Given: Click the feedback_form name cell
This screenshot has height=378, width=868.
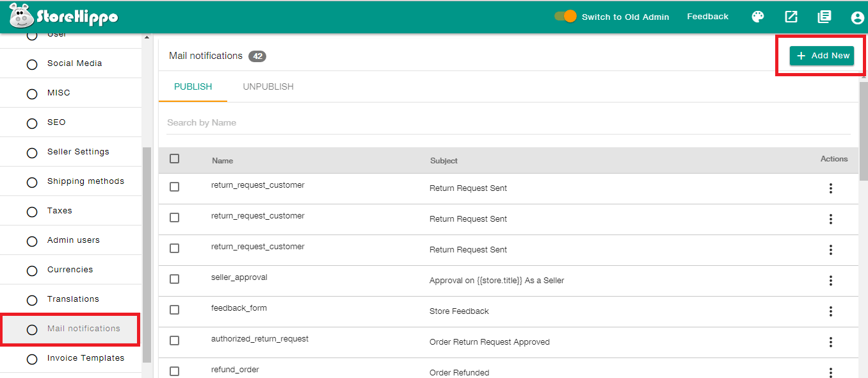Looking at the screenshot, I should [x=239, y=308].
